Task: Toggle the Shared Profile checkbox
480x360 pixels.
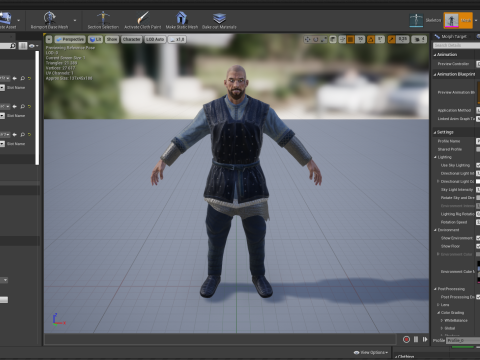Action: pyautogui.click(x=478, y=149)
